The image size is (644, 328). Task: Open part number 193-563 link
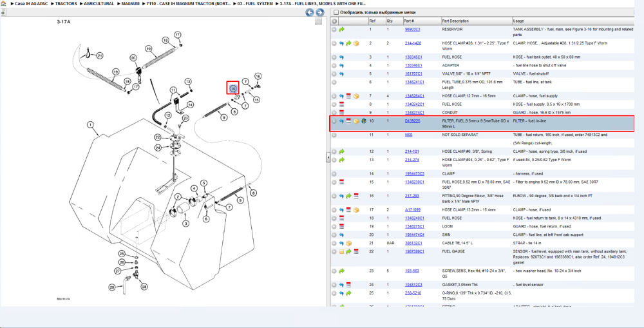tap(412, 271)
